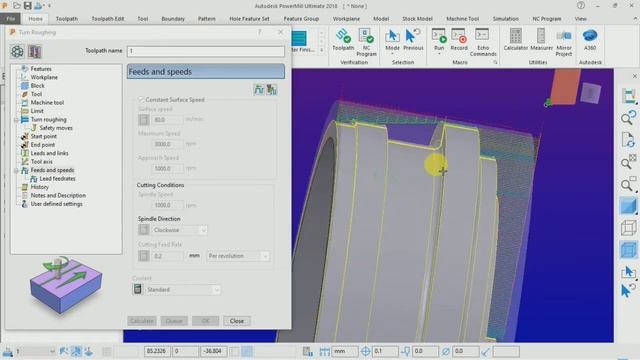The width and height of the screenshot is (640, 360).
Task: Click the OK button
Action: point(205,321)
